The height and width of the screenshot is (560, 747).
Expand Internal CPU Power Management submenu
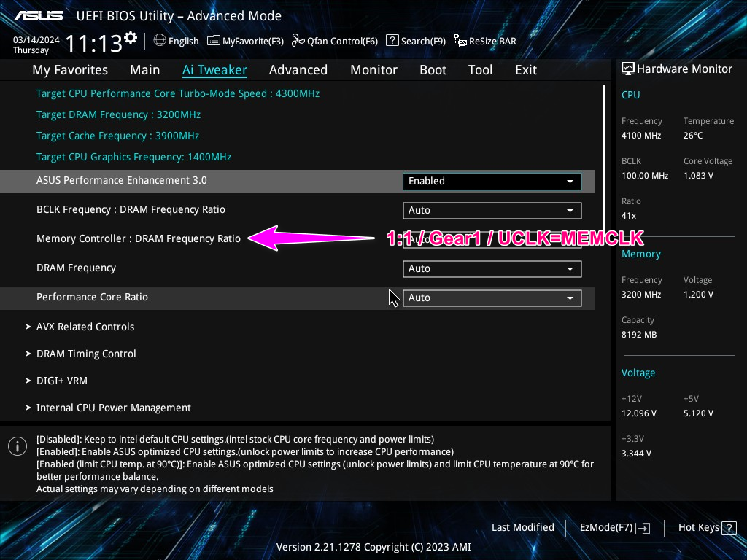(113, 408)
